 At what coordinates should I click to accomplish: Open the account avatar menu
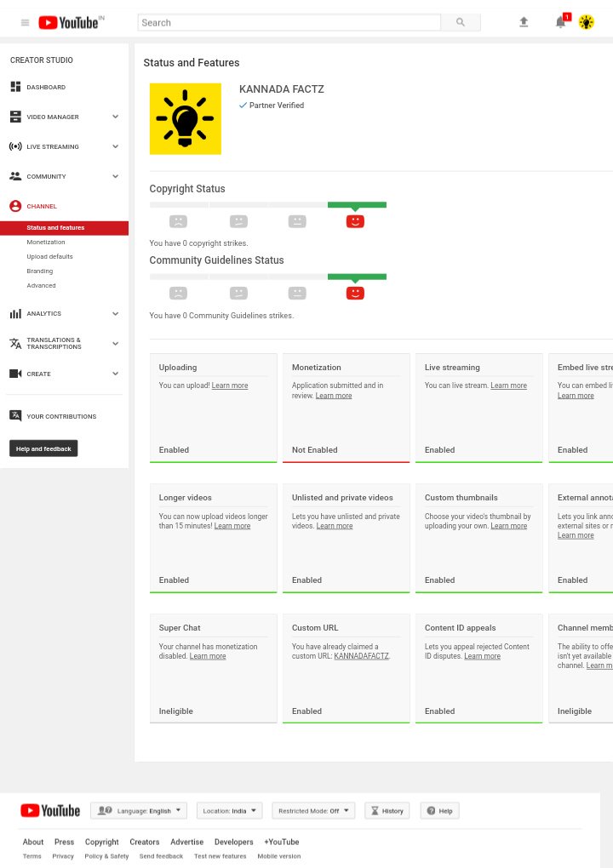pyautogui.click(x=587, y=22)
